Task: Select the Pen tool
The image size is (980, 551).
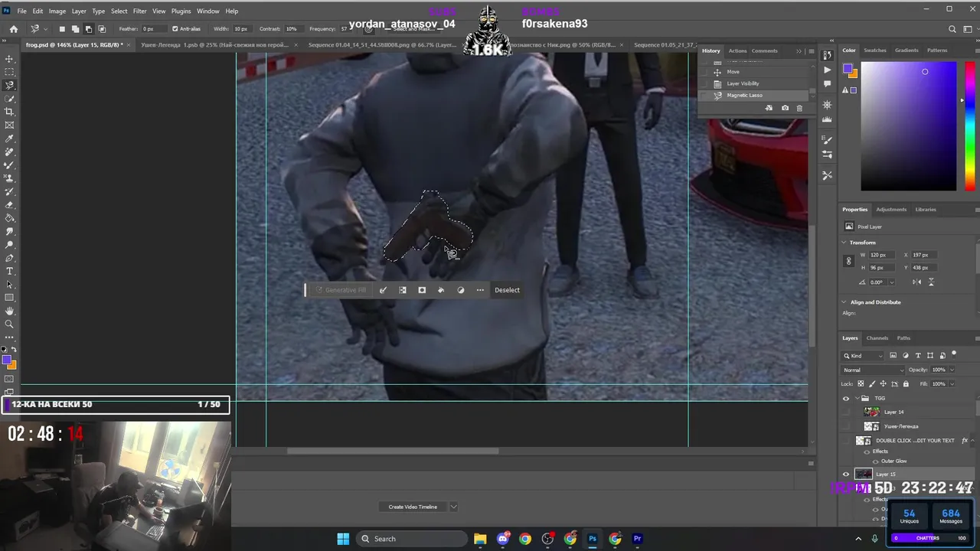Action: pyautogui.click(x=9, y=258)
